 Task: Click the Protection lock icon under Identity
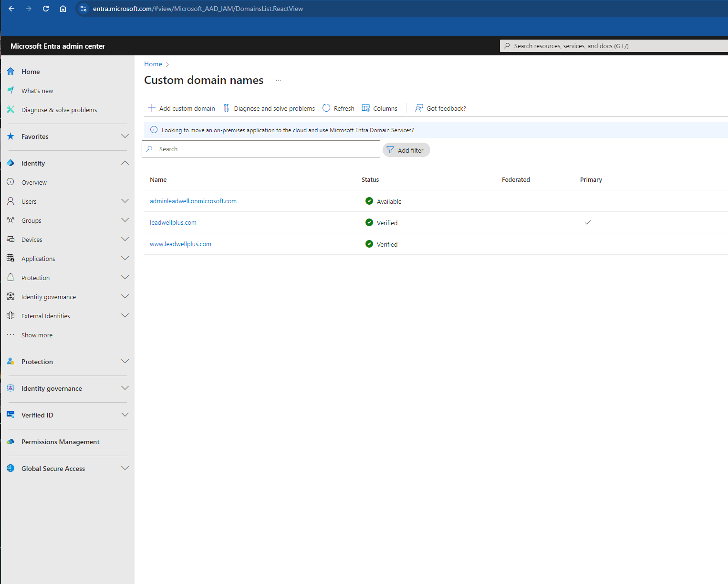[x=10, y=277]
